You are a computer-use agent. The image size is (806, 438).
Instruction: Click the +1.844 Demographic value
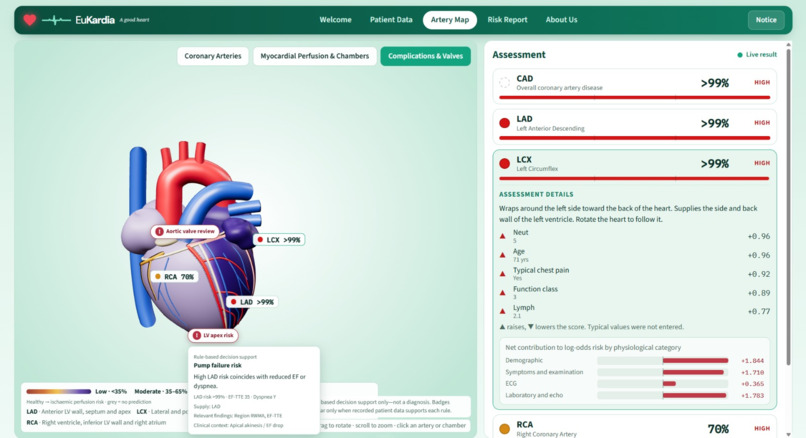(753, 361)
